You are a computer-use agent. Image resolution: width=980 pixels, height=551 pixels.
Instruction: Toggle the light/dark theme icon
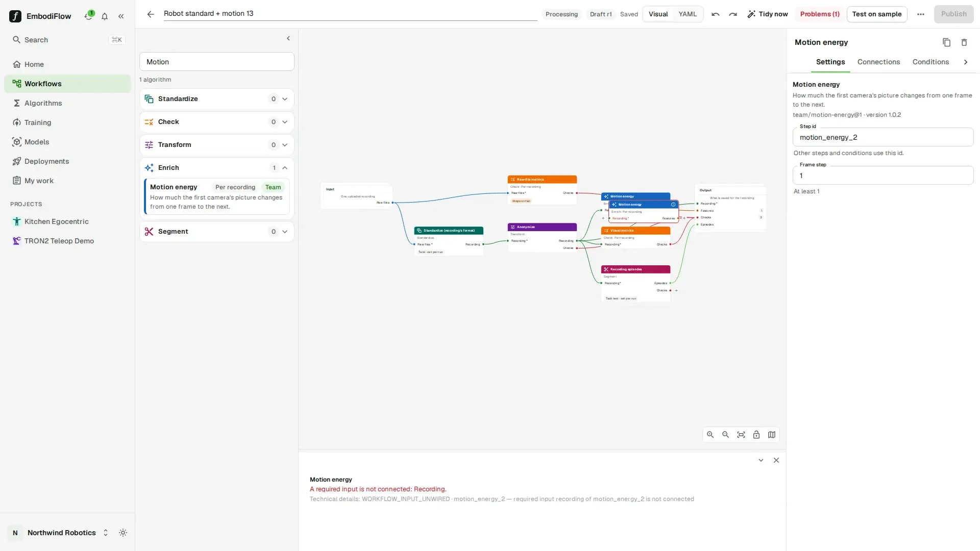tap(123, 533)
